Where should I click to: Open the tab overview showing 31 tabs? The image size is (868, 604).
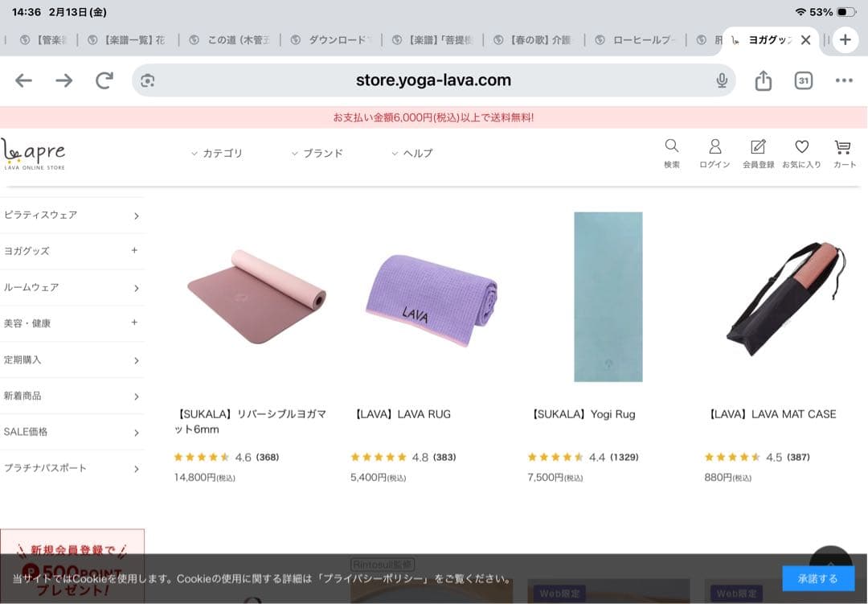coord(803,80)
